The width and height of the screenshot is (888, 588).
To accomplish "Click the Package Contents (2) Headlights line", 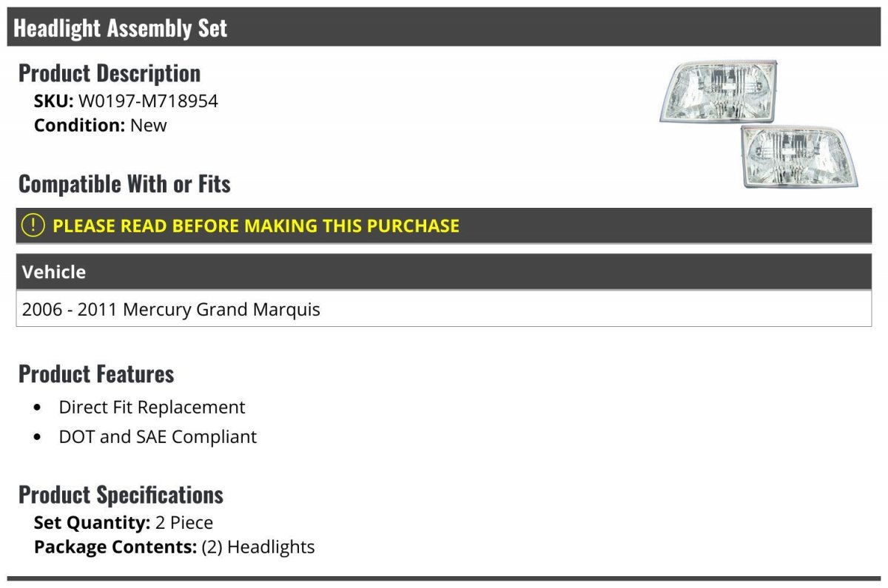I will tap(174, 547).
